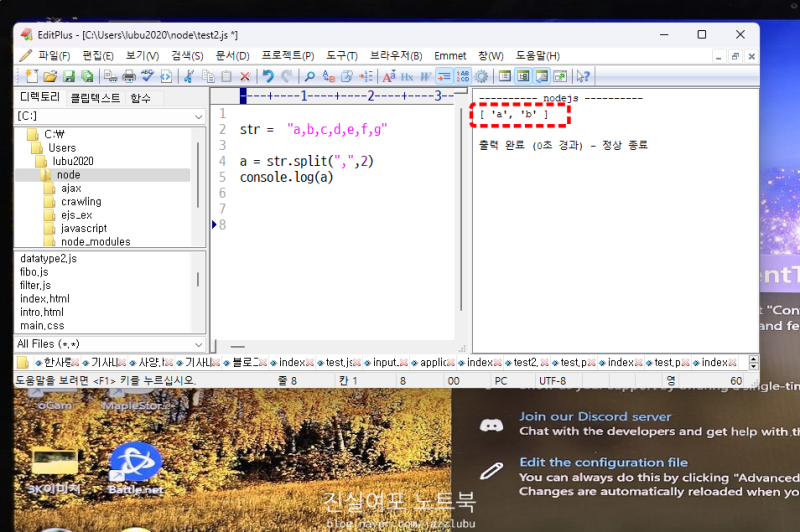
Task: Click the Copy icon in toolbar
Action: click(208, 77)
